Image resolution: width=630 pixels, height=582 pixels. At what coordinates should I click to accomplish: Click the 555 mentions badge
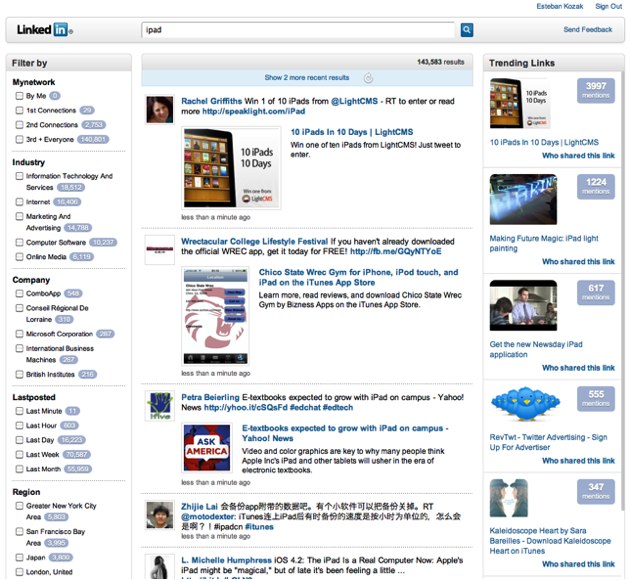(596, 398)
